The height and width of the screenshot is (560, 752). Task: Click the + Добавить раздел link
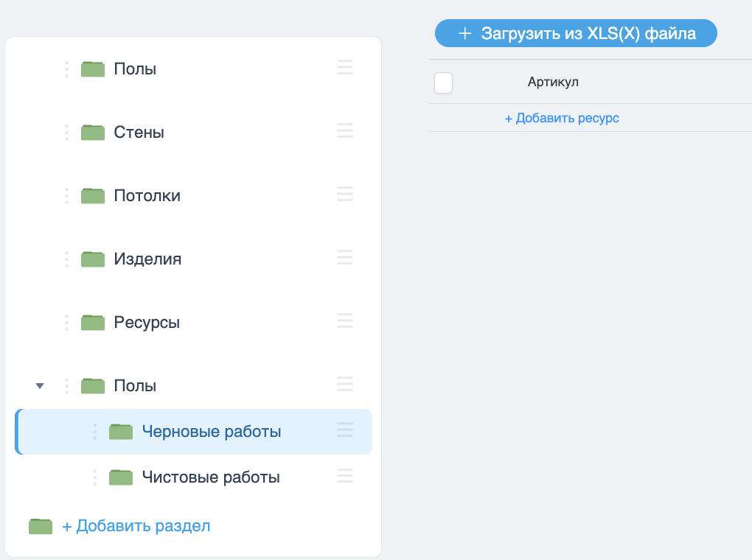click(x=136, y=526)
